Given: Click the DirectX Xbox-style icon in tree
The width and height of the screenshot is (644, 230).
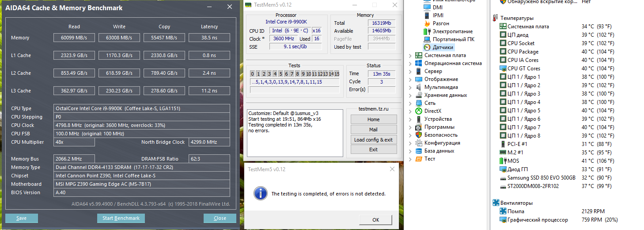Looking at the screenshot, I should click(x=419, y=111).
